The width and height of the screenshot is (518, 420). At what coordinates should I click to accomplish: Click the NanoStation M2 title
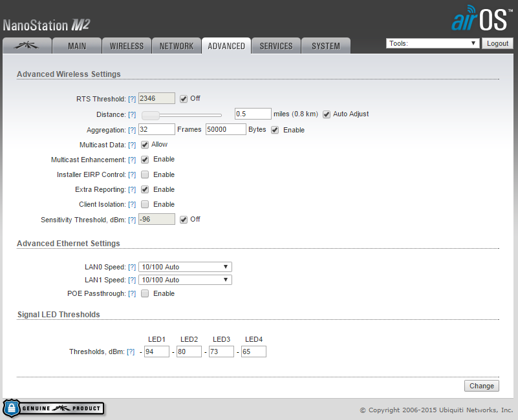(47, 25)
